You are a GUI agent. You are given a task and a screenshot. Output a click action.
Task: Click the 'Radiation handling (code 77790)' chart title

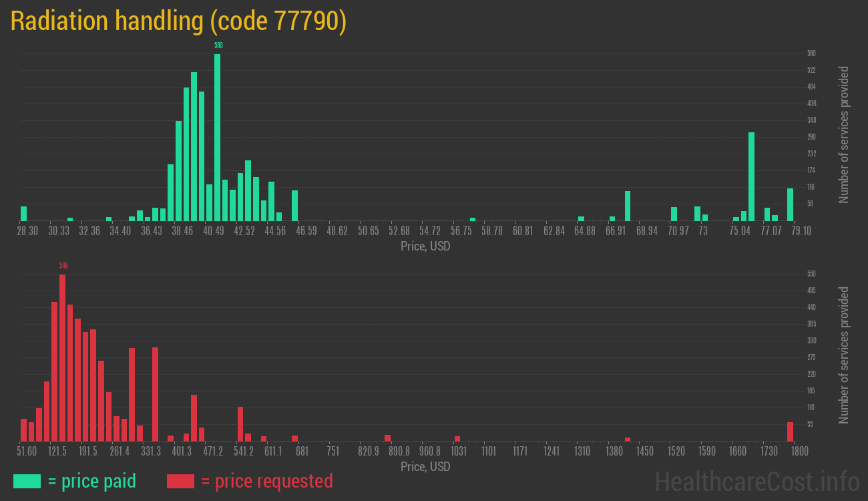pos(178,21)
